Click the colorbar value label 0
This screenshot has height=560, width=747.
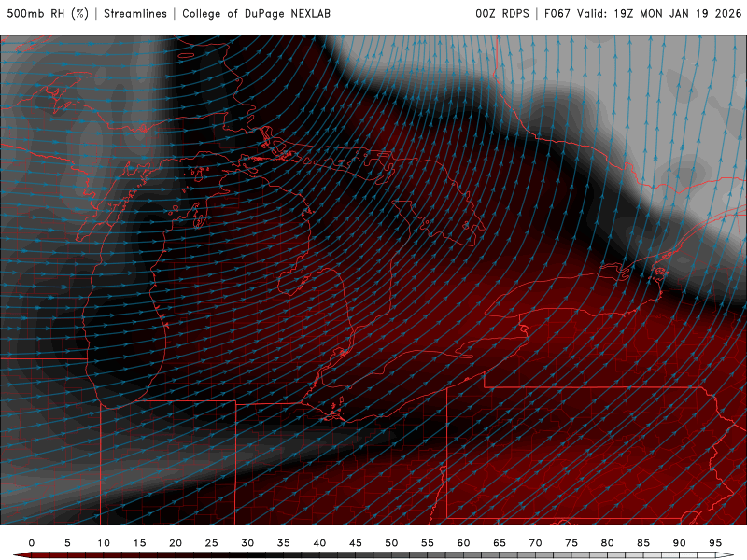pos(32,543)
